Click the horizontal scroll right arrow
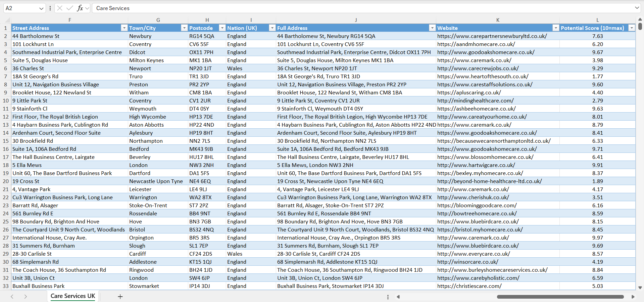Viewport: 644px width, 302px height. pos(633,297)
